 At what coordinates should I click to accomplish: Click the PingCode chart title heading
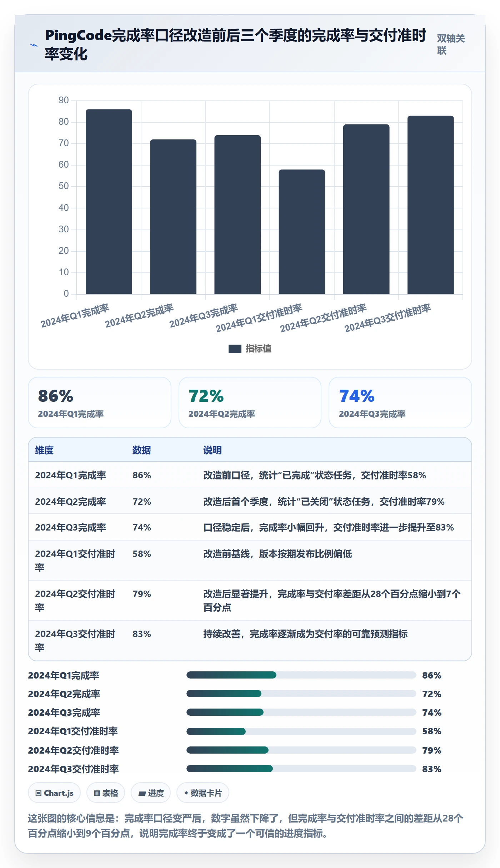point(235,45)
